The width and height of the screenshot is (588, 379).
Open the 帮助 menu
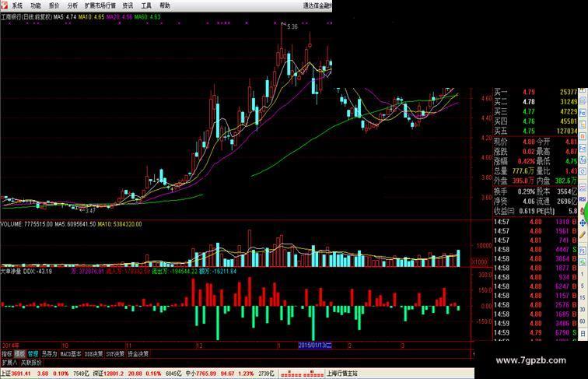[x=165, y=5]
